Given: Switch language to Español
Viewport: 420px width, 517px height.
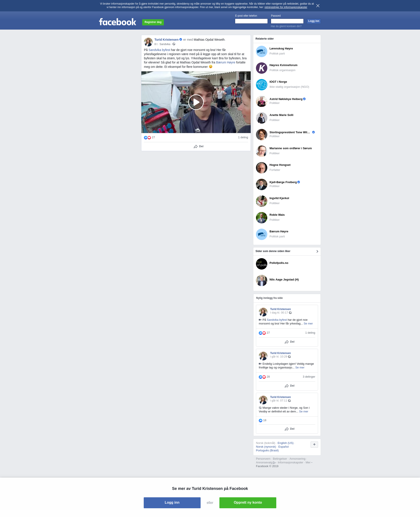Looking at the screenshot, I should tap(283, 447).
